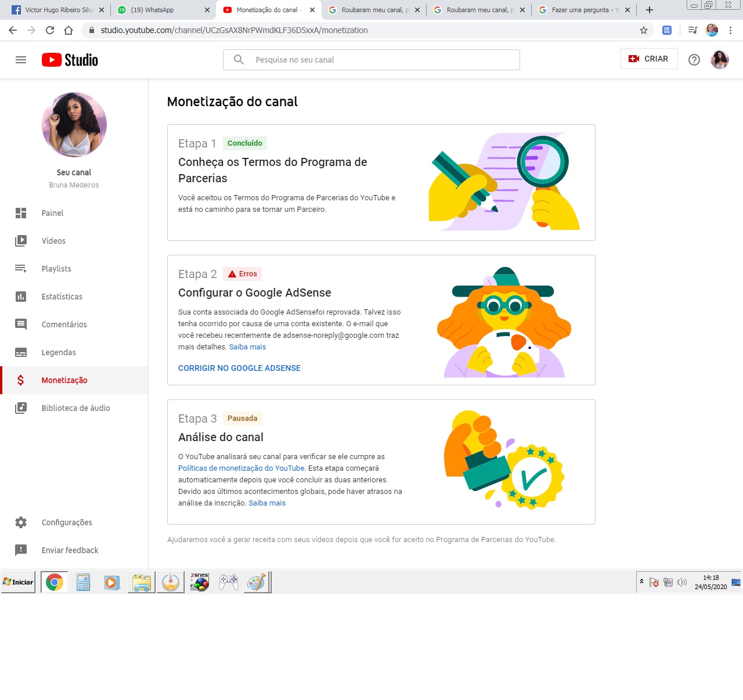Click the Vídeos sidebar icon
Viewport: 743px width, 700px height.
[21, 241]
